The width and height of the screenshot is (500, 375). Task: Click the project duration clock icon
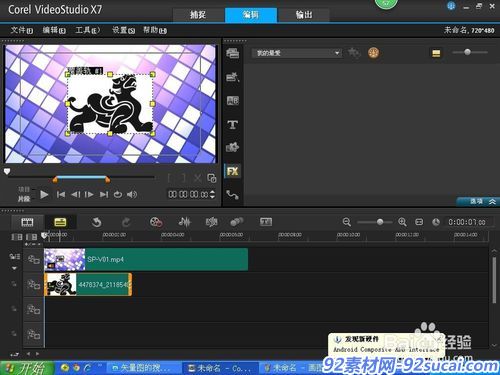[436, 222]
